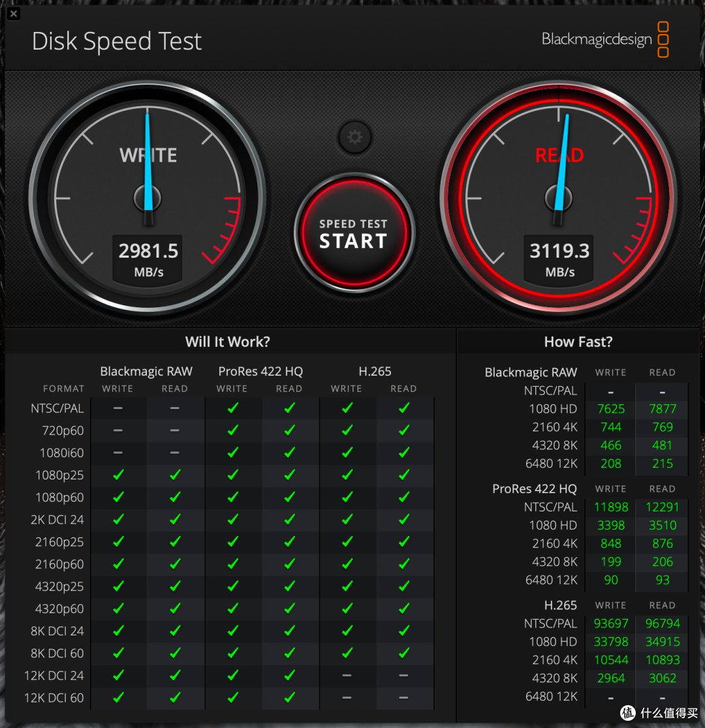This screenshot has width=705, height=728.
Task: Click the 12K DCI 24 row label
Action: pyautogui.click(x=54, y=676)
